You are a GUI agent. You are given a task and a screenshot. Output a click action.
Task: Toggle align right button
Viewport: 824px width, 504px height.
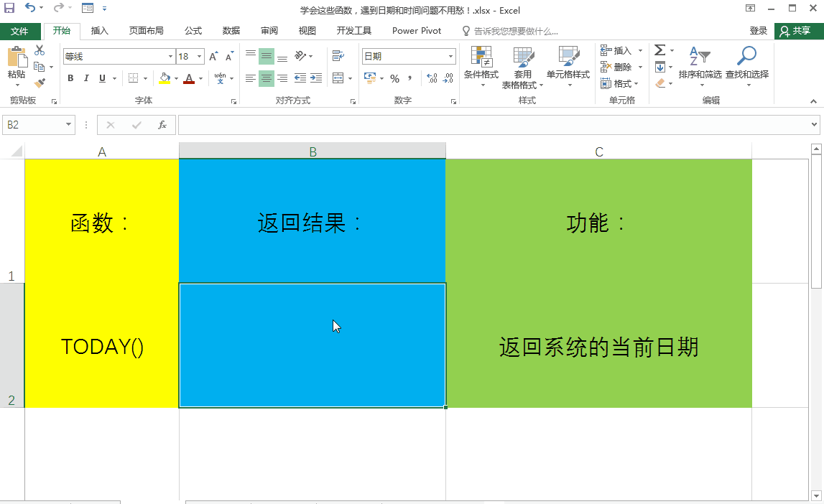click(282, 78)
